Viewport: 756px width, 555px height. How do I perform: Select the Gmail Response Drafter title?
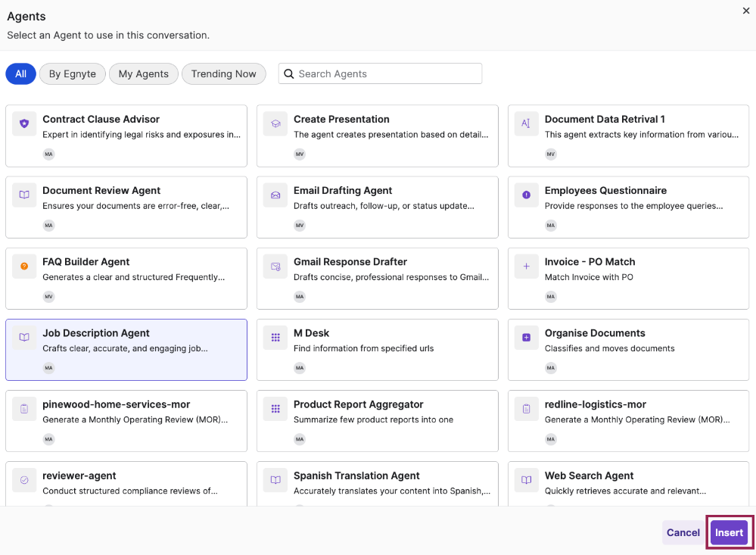point(350,261)
